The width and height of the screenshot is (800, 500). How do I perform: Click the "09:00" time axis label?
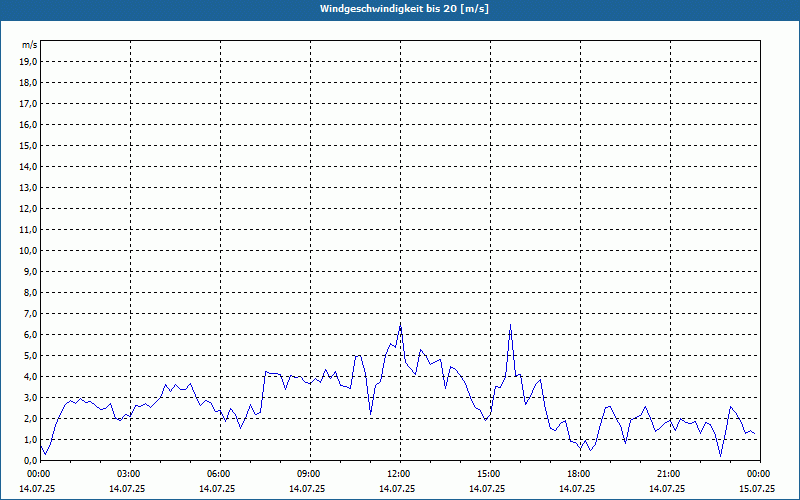point(310,474)
